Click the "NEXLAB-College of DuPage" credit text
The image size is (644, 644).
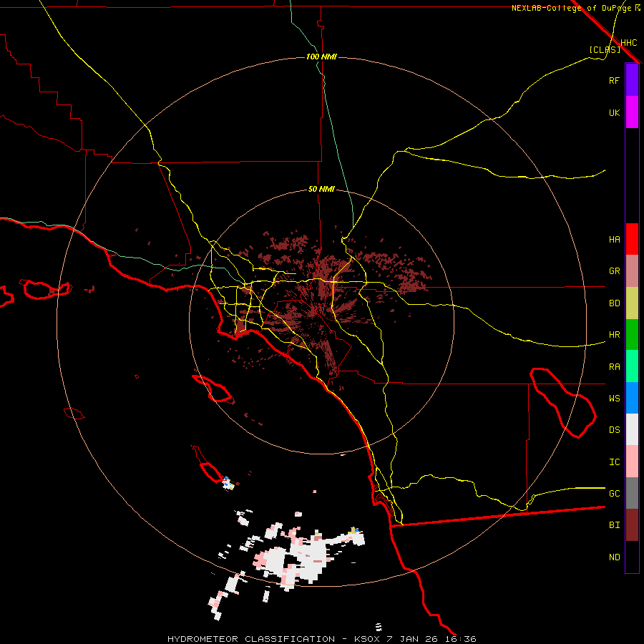(x=571, y=8)
